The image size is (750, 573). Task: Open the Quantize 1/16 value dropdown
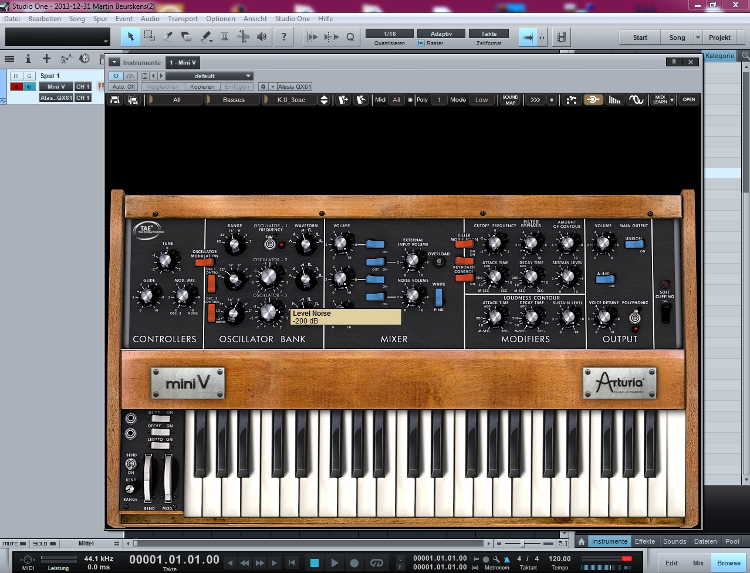click(390, 33)
